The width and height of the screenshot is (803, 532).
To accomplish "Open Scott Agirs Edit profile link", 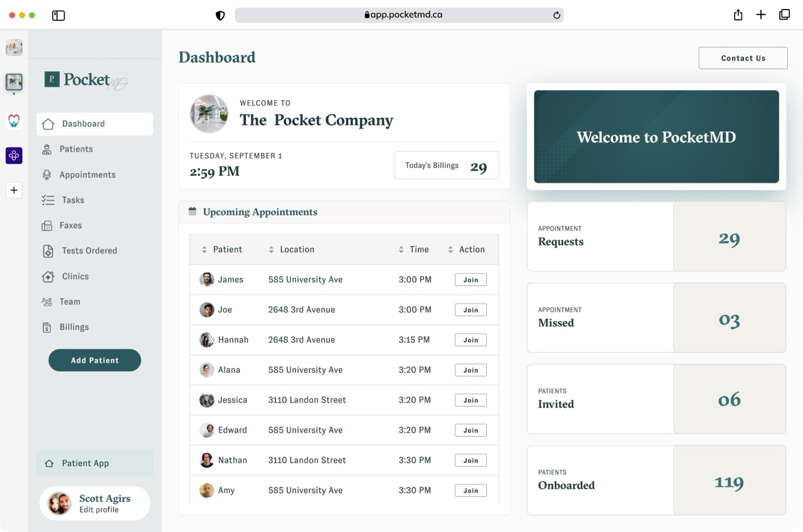I will point(98,510).
